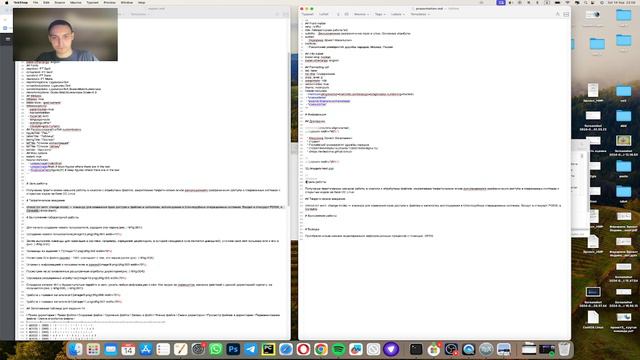Open Telegram from the Dock
Screen dimensions: 640x360
(x=251, y=349)
